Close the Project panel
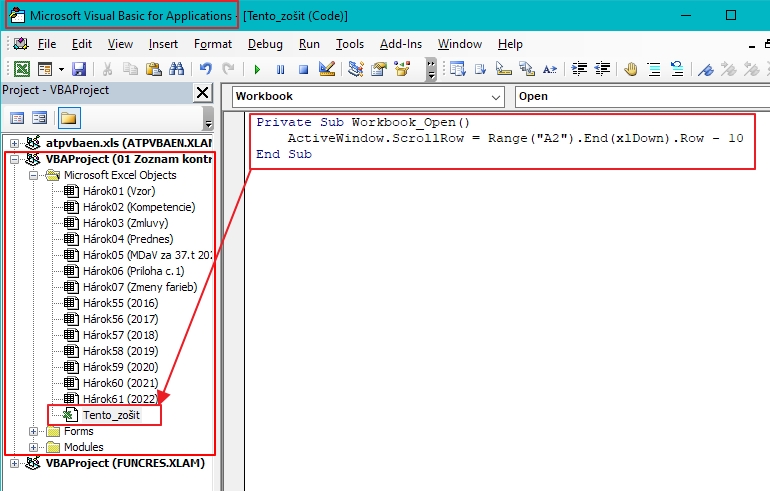770x491 pixels. pos(202,92)
